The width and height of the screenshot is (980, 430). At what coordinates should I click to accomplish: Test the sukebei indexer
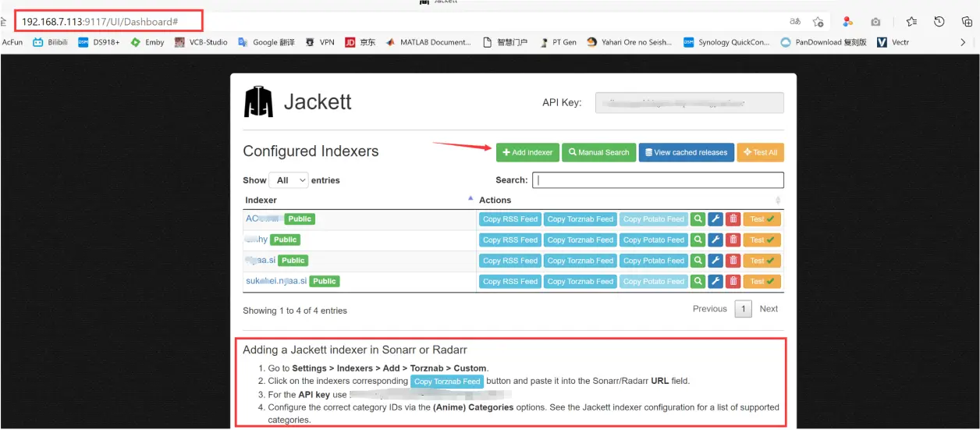click(762, 281)
